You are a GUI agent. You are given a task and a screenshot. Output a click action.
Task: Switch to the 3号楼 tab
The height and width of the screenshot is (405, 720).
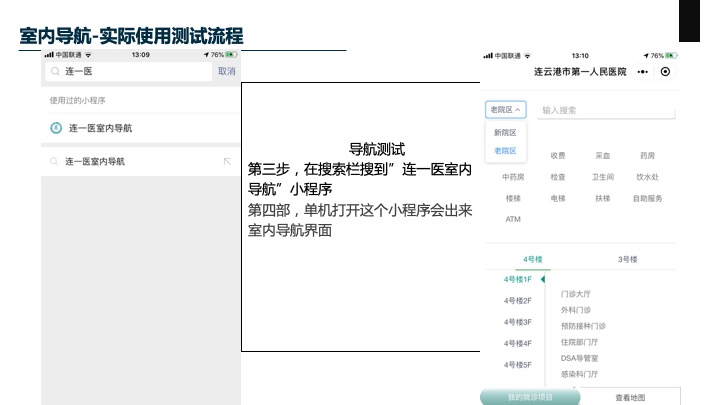[x=627, y=259]
